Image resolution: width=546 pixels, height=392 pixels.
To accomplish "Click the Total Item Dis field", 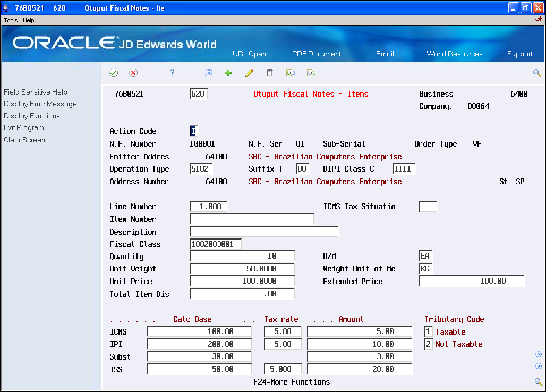I will (x=242, y=294).
